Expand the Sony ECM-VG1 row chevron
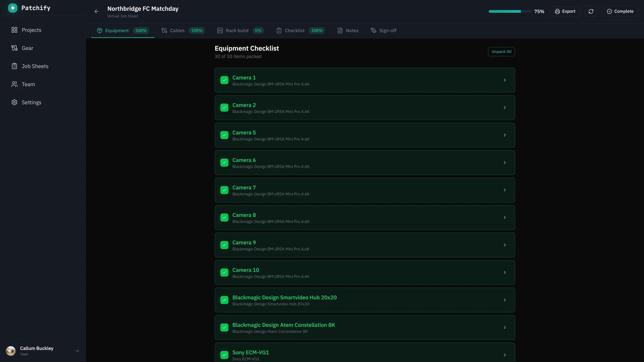Screen dimensions: 644x362 [504, 355]
